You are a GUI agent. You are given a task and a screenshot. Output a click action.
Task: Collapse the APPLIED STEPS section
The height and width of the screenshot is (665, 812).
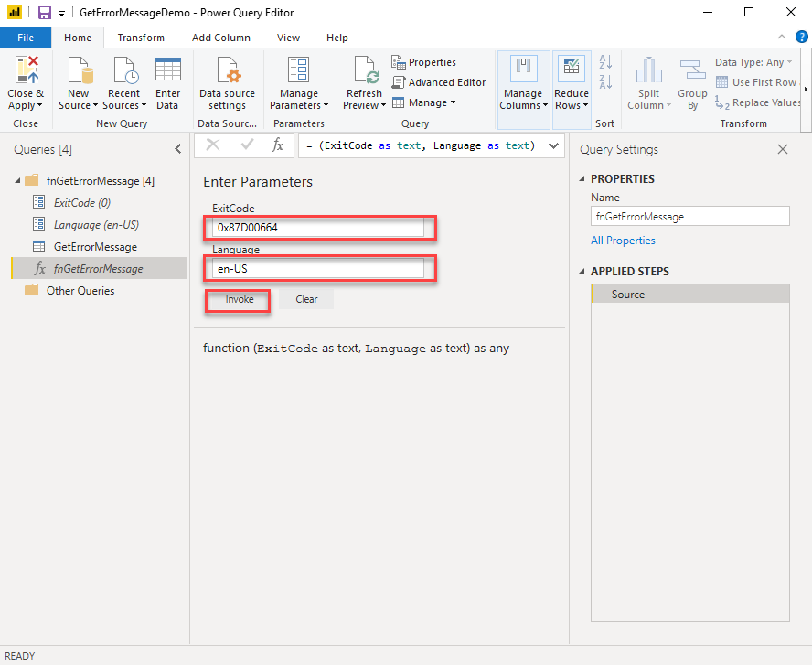tap(582, 271)
